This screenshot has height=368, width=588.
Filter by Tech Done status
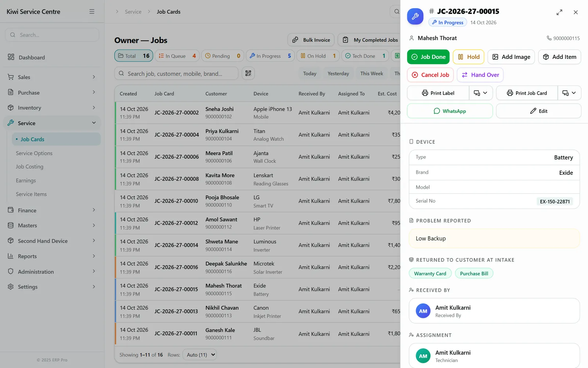coord(365,56)
